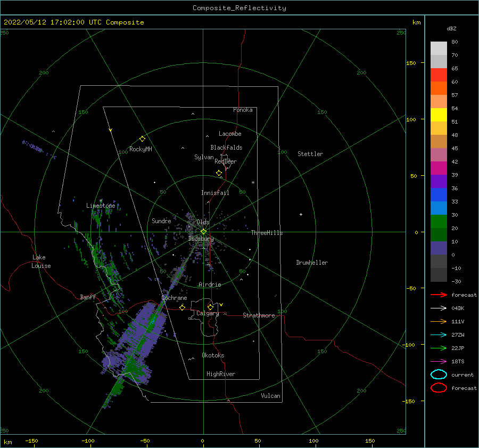The width and height of the screenshot is (479, 448).
Task: Click the Sundre label
Action: coord(161,221)
